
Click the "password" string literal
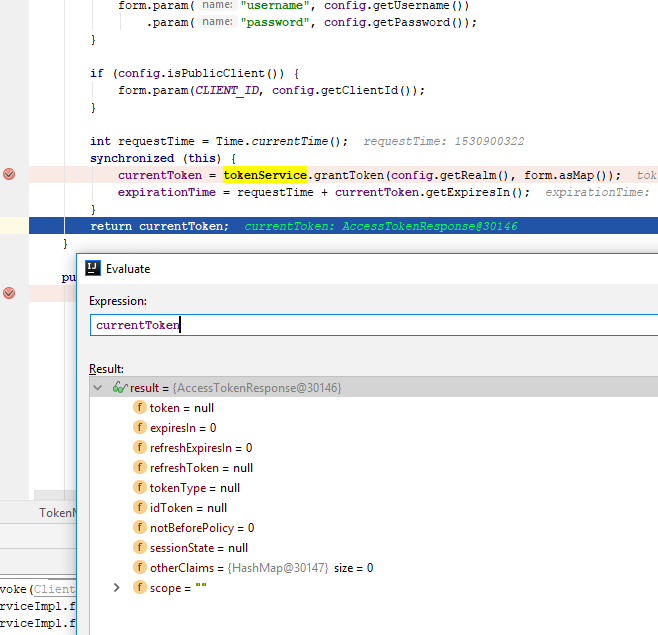pyautogui.click(x=274, y=22)
